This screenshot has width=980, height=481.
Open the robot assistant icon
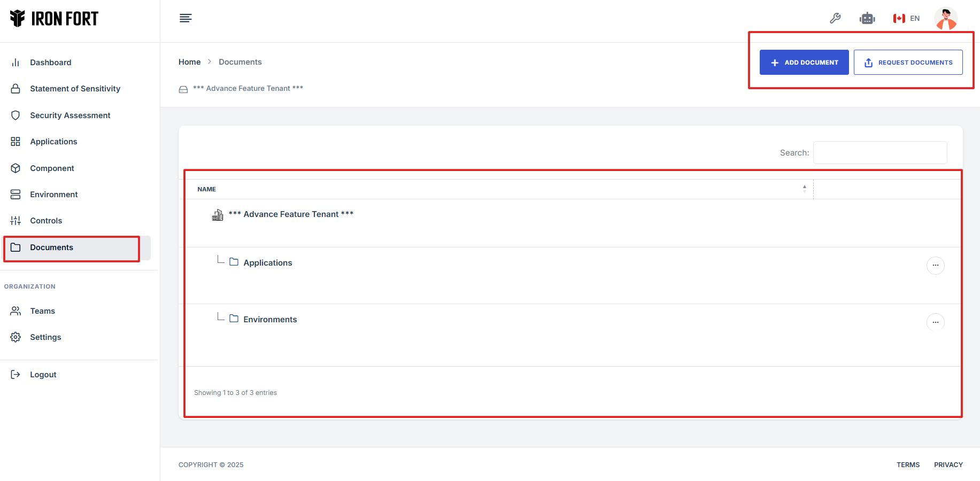(867, 19)
